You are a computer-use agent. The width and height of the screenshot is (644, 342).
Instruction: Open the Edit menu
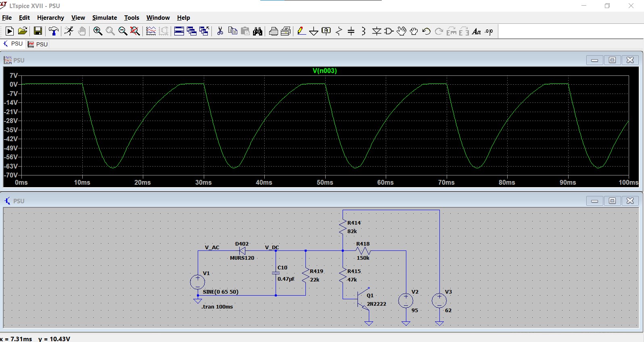tap(24, 18)
